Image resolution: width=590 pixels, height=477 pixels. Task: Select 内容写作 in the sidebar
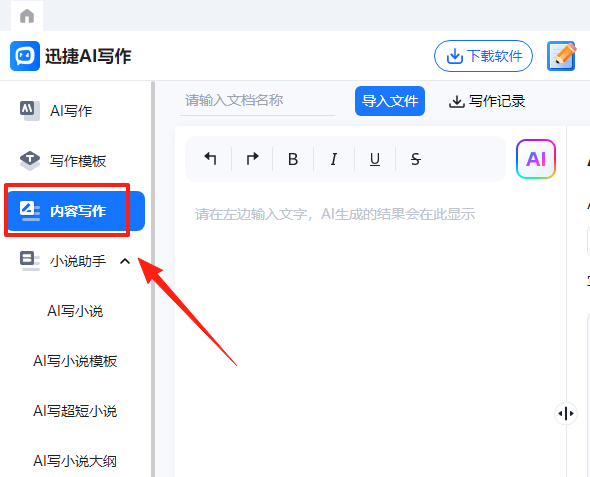76,211
